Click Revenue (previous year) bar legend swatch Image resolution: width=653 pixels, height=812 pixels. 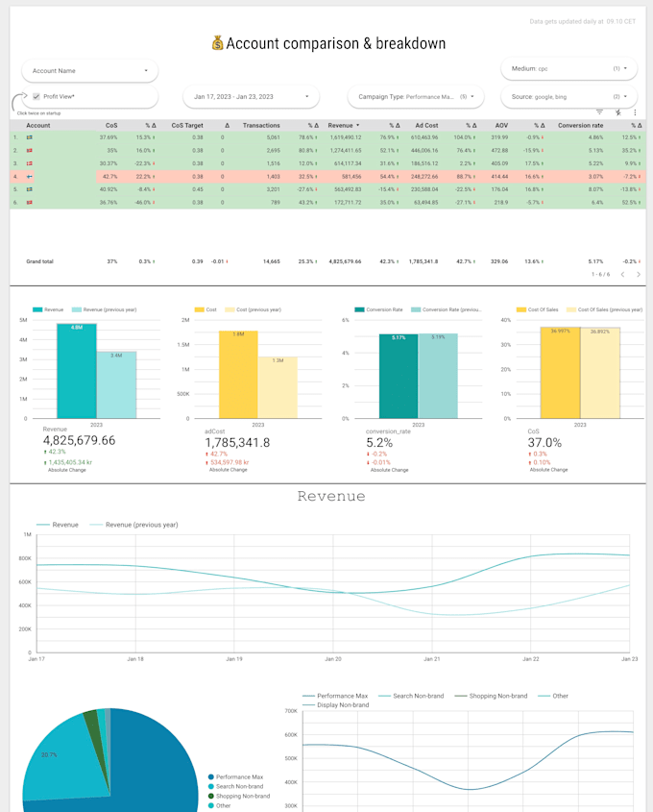[77, 309]
